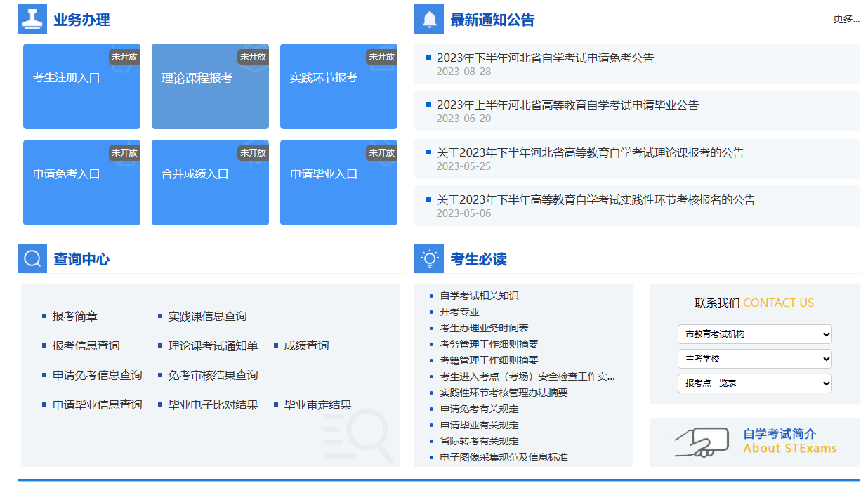Image resolution: width=868 pixels, height=488 pixels.
Task: Open the 实践环节报考 tile
Action: (x=338, y=86)
